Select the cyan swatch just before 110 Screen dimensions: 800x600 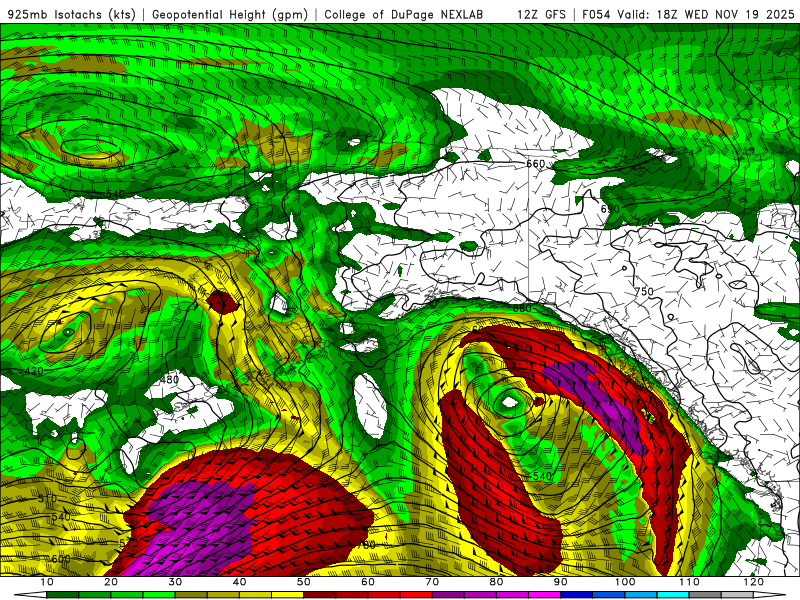pyautogui.click(x=673, y=595)
